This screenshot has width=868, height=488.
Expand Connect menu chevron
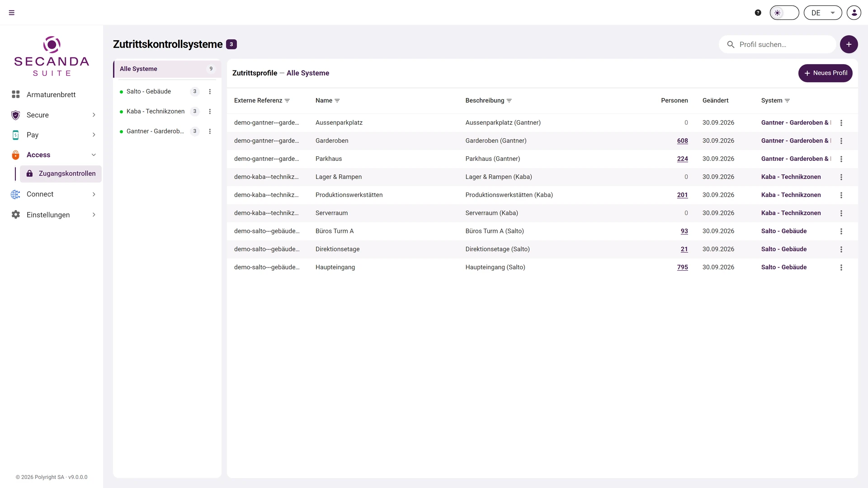coord(94,194)
